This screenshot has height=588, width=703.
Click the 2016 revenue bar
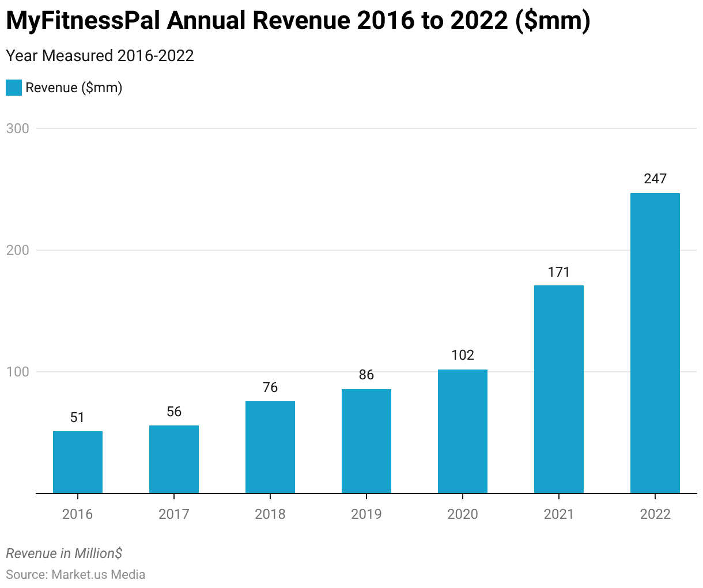pyautogui.click(x=78, y=462)
